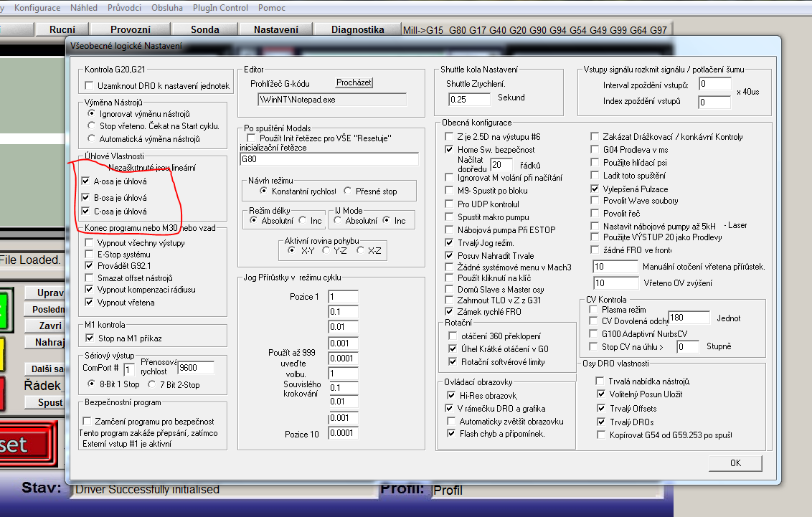Focus the Přenosová rychlost 9600 field
The height and width of the screenshot is (517, 812).
pyautogui.click(x=196, y=368)
